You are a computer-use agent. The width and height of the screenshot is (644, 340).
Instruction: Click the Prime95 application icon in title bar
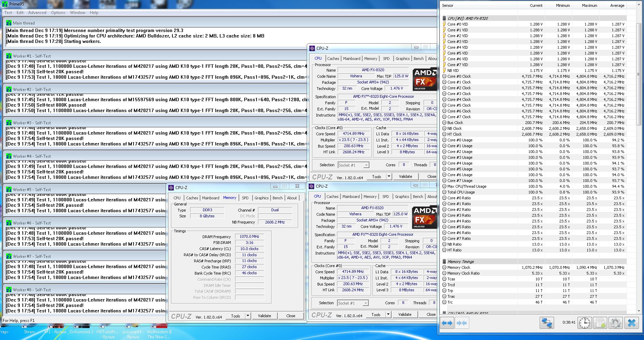point(5,4)
